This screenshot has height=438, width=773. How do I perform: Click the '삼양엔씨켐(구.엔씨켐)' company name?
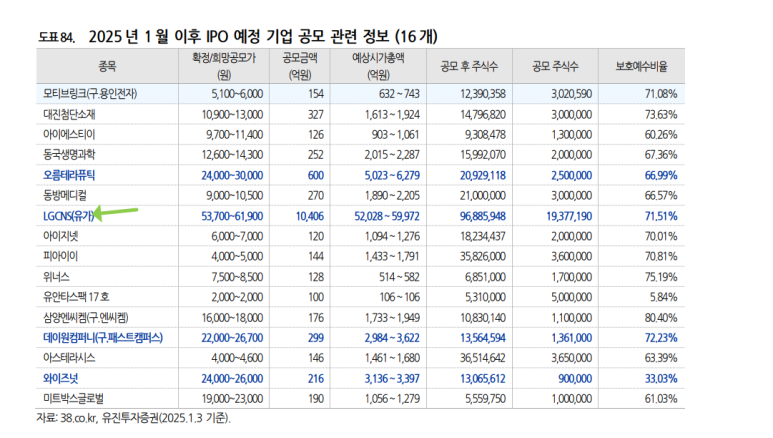[x=86, y=318]
